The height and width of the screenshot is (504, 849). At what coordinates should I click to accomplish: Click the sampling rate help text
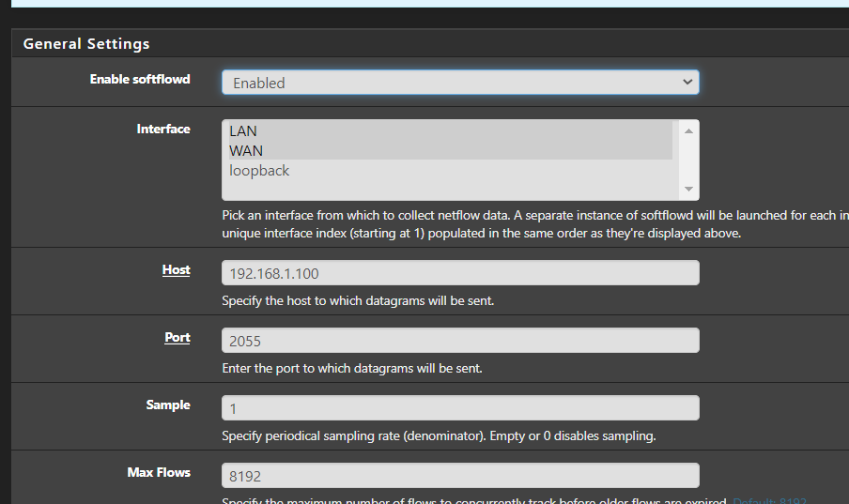point(439,435)
